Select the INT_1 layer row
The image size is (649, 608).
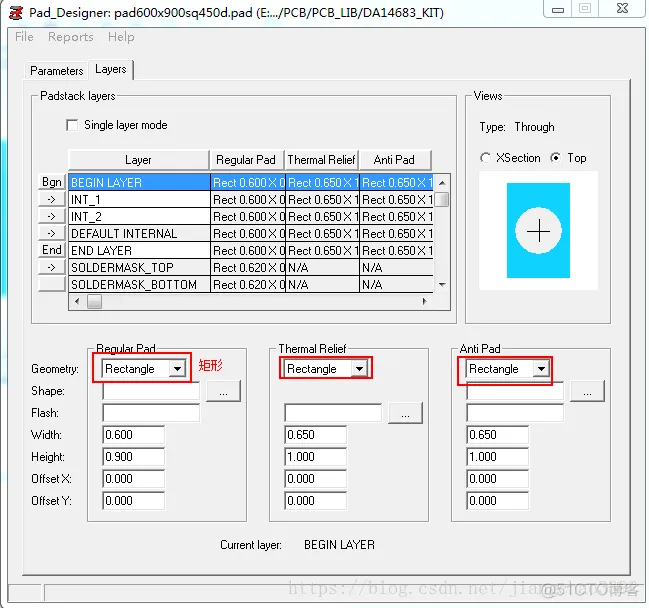click(251, 199)
